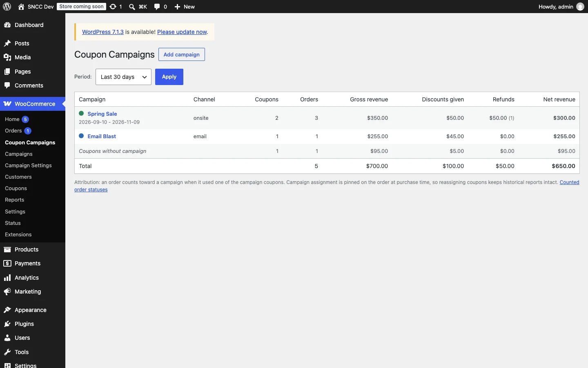This screenshot has height=368, width=588.
Task: Open WooCommerce Settings submenu item
Action: [x=15, y=211]
